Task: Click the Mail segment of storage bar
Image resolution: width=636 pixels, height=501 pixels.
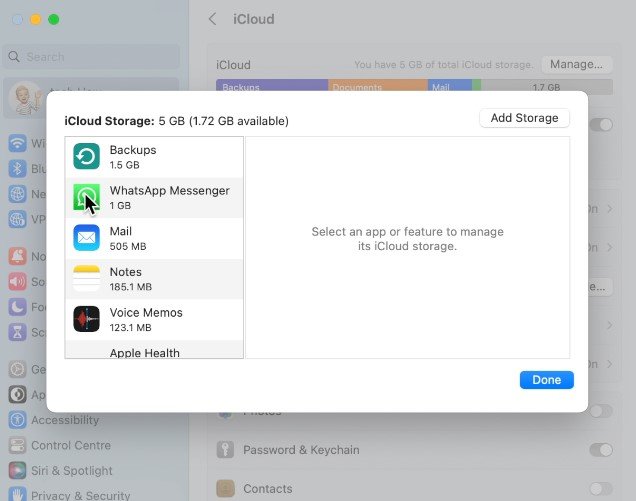Action: 450,85
